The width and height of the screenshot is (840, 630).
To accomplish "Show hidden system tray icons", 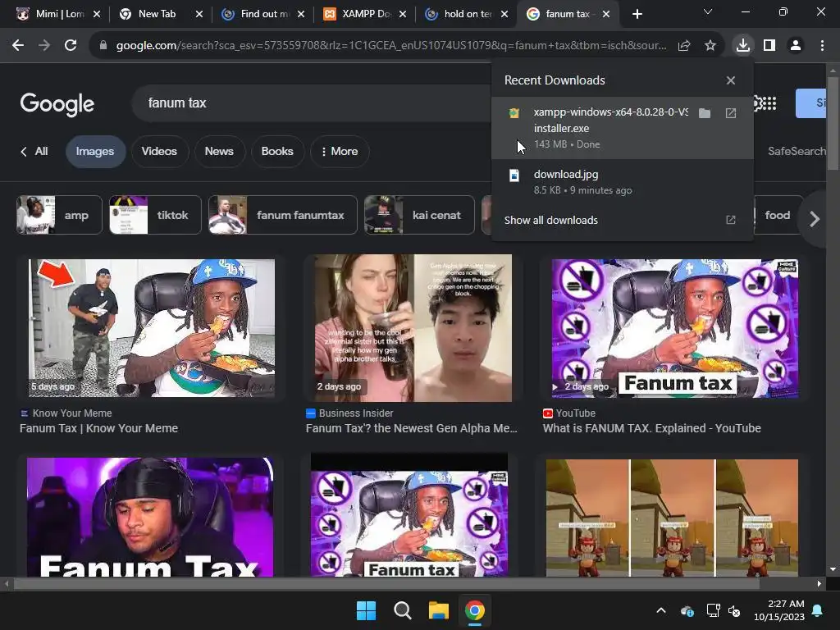I will tap(662, 610).
